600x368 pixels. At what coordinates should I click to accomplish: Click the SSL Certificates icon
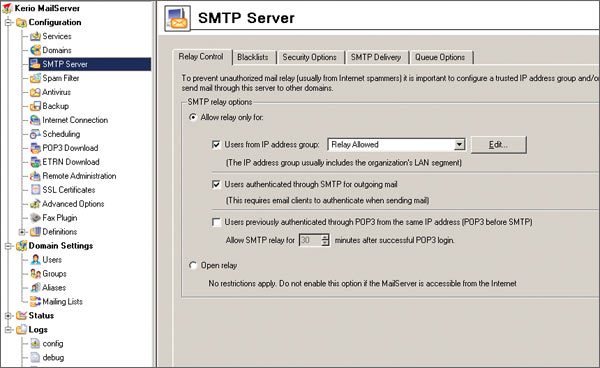[x=35, y=190]
